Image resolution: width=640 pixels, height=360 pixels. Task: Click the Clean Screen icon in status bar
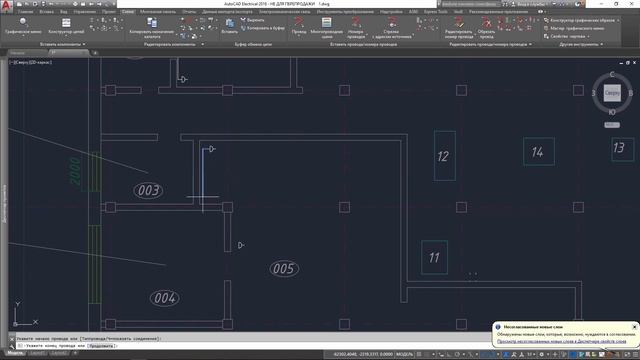pos(627,354)
